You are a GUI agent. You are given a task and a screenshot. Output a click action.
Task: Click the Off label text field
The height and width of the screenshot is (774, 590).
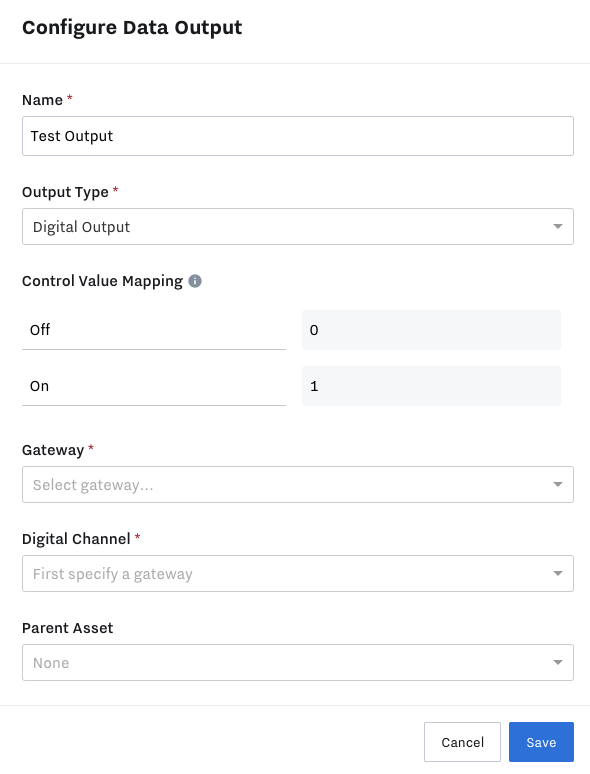pyautogui.click(x=154, y=330)
